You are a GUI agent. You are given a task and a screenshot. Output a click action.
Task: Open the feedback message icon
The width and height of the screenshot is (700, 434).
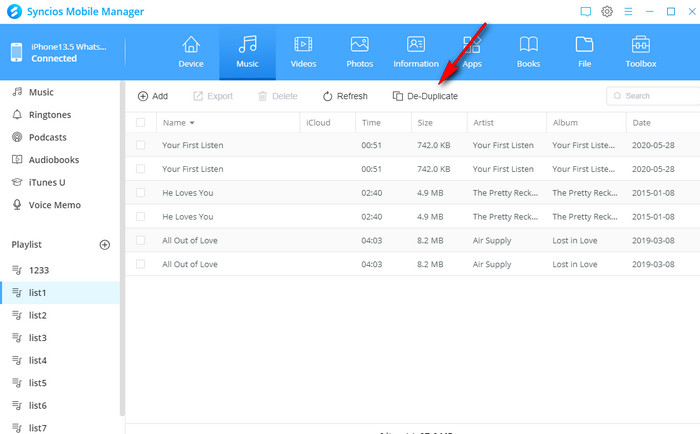pos(585,12)
